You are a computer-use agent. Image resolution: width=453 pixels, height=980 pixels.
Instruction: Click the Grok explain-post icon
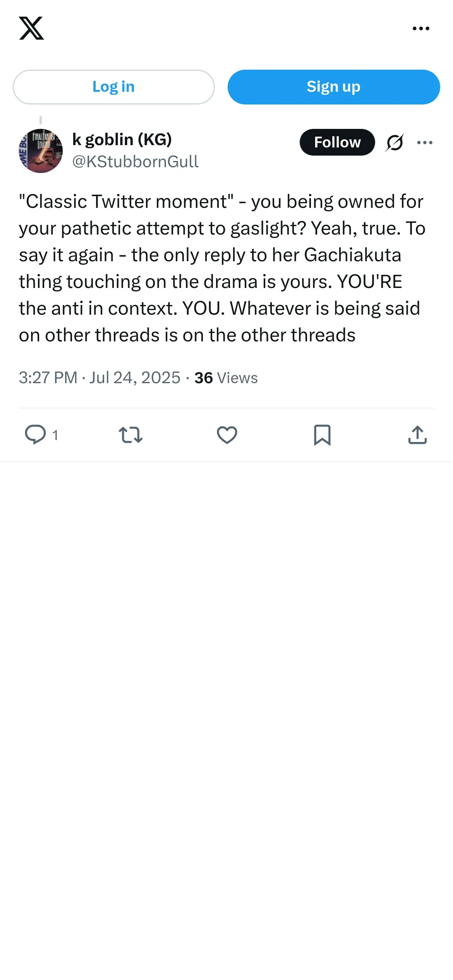pyautogui.click(x=395, y=142)
